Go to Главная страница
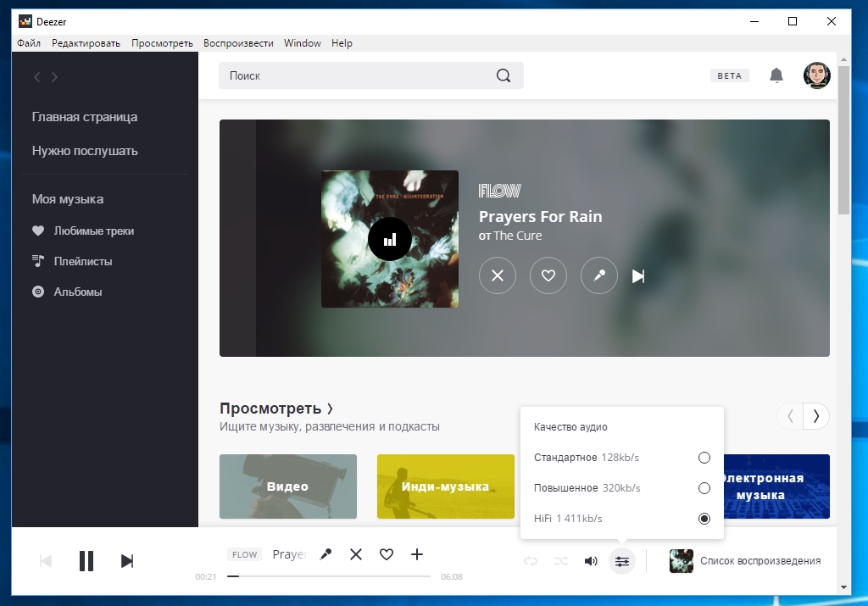 [85, 117]
